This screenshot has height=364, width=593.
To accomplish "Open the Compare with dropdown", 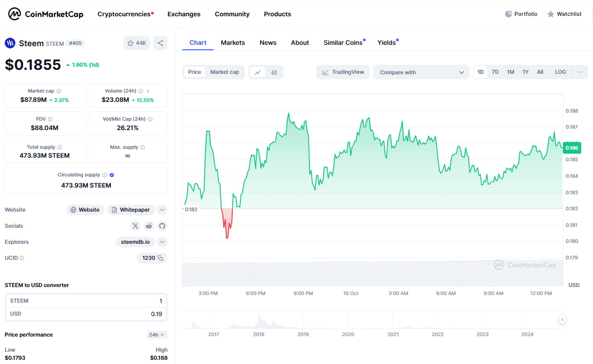I will click(x=421, y=72).
